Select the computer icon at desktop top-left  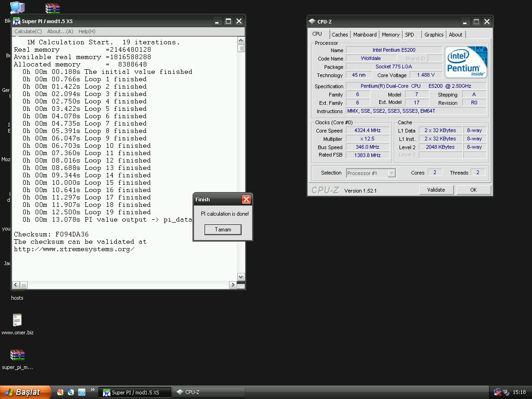coord(17,7)
